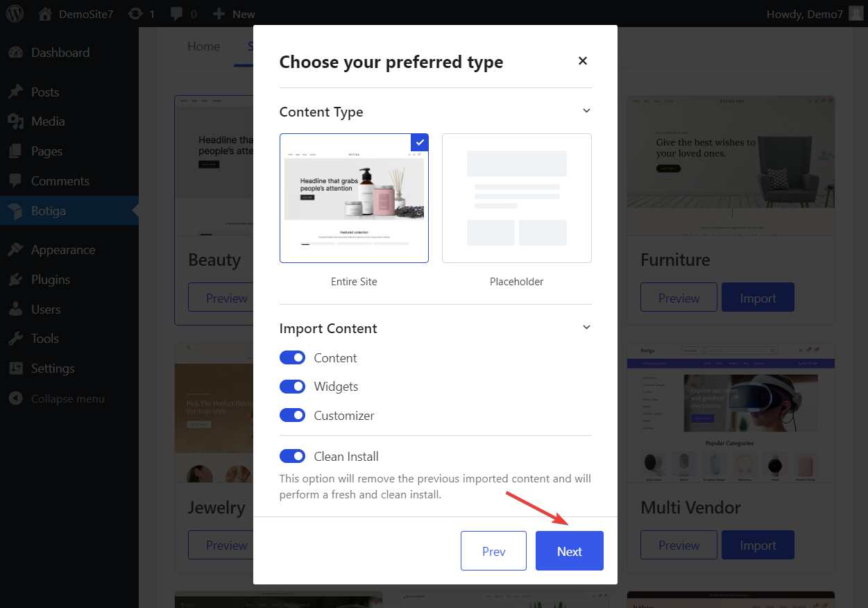Click the Next button
The image size is (868, 608).
pos(570,551)
